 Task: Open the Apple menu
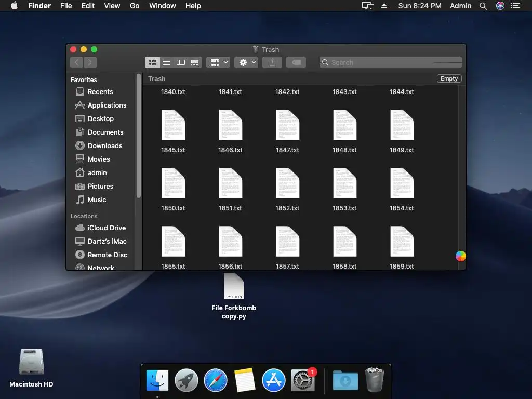pos(14,6)
